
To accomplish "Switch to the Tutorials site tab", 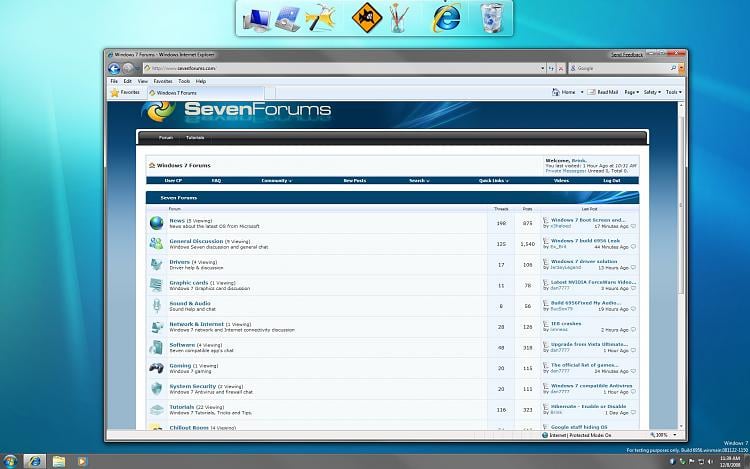I will pyautogui.click(x=195, y=138).
